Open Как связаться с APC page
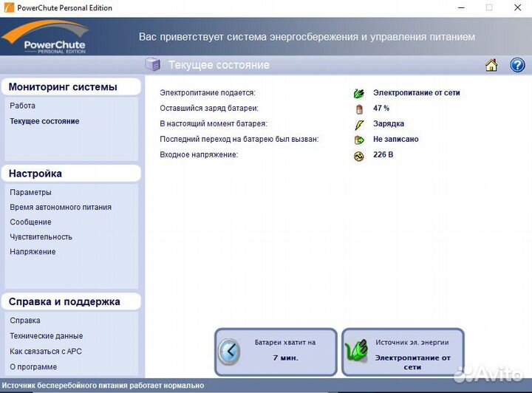Viewport: 532px width, 393px height. click(46, 352)
